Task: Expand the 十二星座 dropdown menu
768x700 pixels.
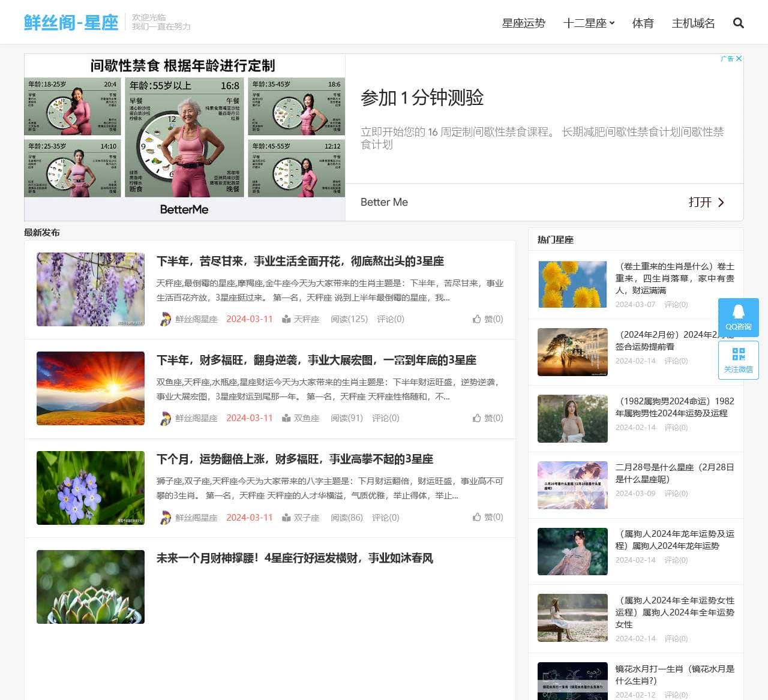Action: (589, 23)
